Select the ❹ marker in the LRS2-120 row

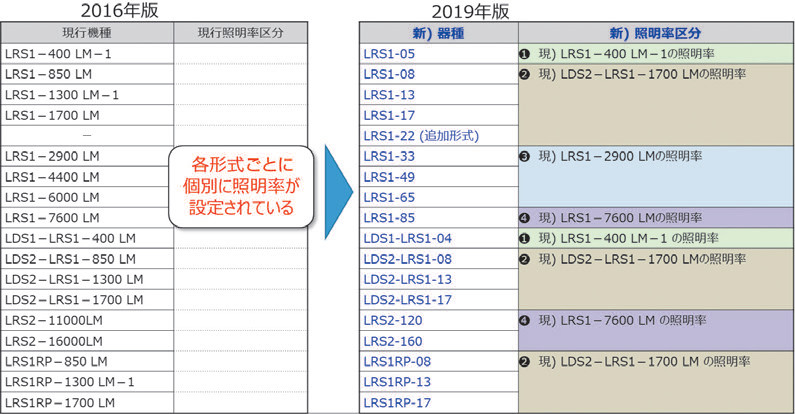525,320
